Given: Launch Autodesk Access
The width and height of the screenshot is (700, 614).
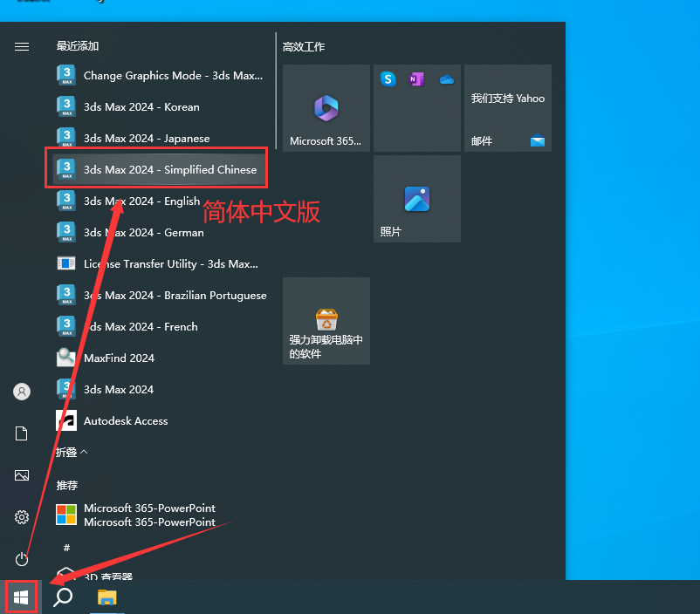Looking at the screenshot, I should pos(126,420).
